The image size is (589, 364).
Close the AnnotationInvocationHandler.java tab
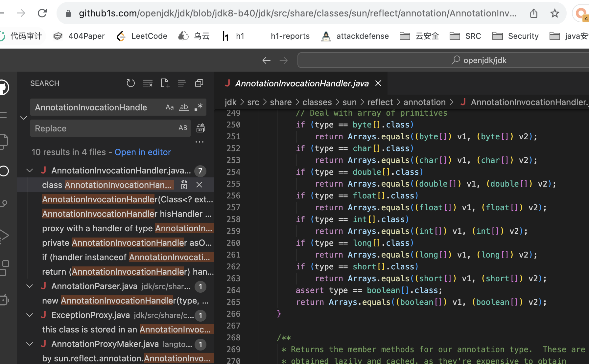pyautogui.click(x=378, y=83)
